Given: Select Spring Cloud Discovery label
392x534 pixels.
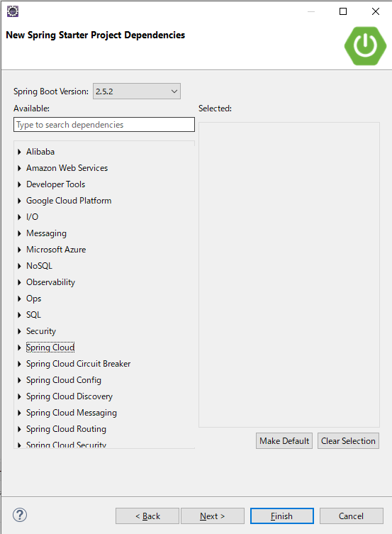Looking at the screenshot, I should (x=69, y=396).
